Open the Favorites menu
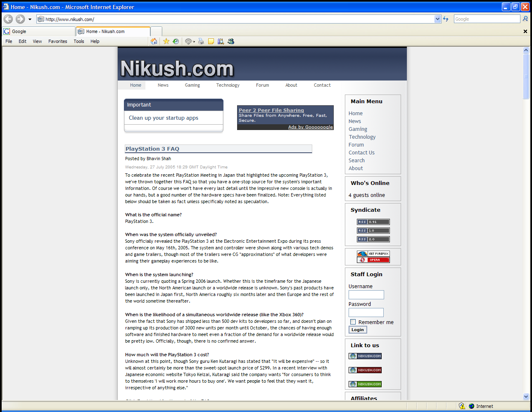The width and height of the screenshot is (532, 412). (57, 41)
